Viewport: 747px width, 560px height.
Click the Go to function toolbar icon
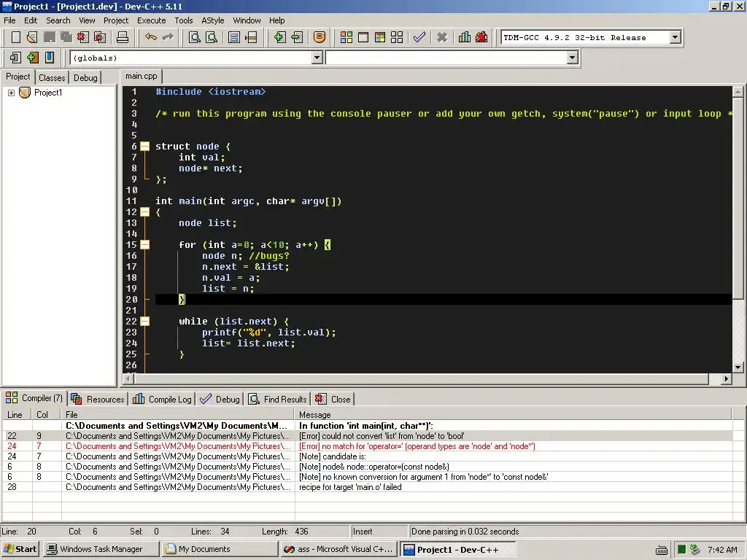(x=234, y=37)
